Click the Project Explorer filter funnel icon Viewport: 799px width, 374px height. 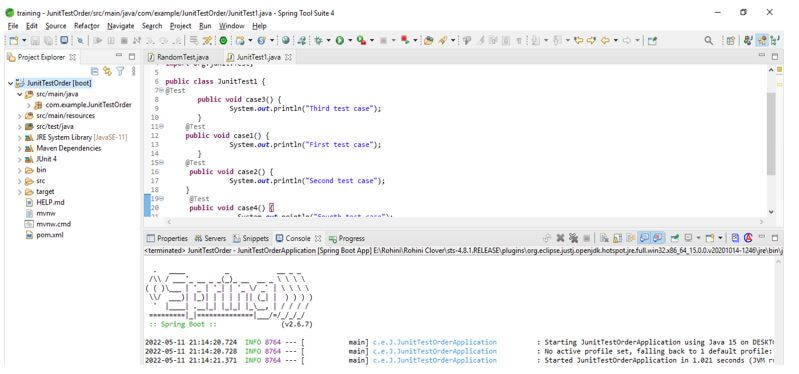click(120, 71)
